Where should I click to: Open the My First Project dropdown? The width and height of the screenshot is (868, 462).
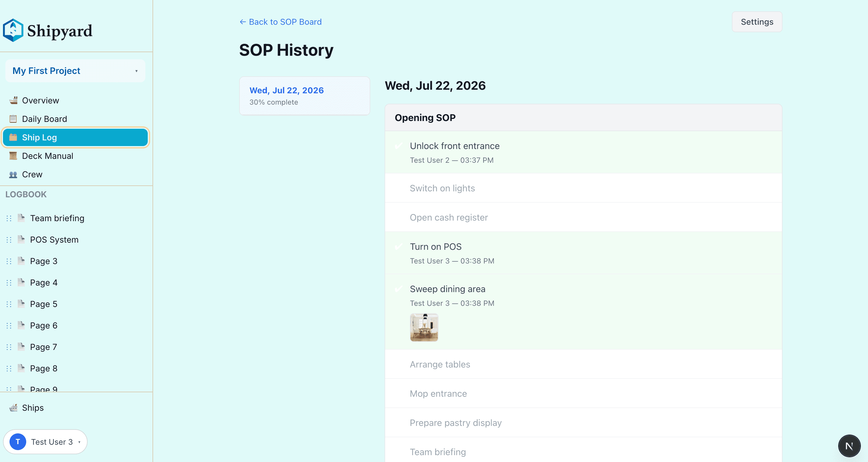coord(75,71)
